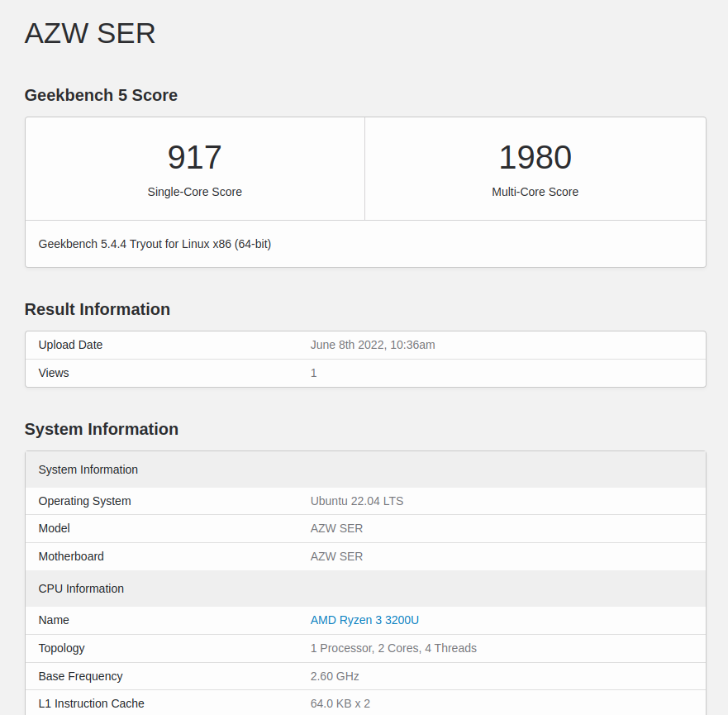Image resolution: width=728 pixels, height=715 pixels.
Task: Select the AZW SER value in Model row
Action: 336,528
